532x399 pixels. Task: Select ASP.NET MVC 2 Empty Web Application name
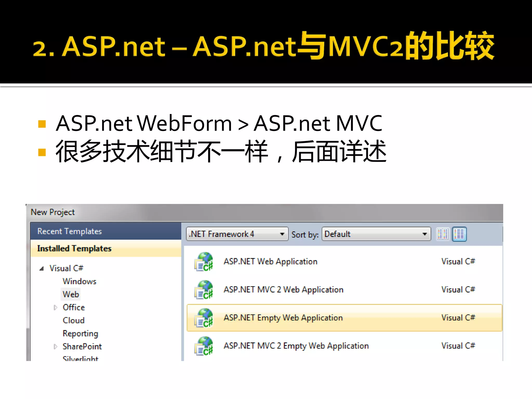tap(296, 346)
